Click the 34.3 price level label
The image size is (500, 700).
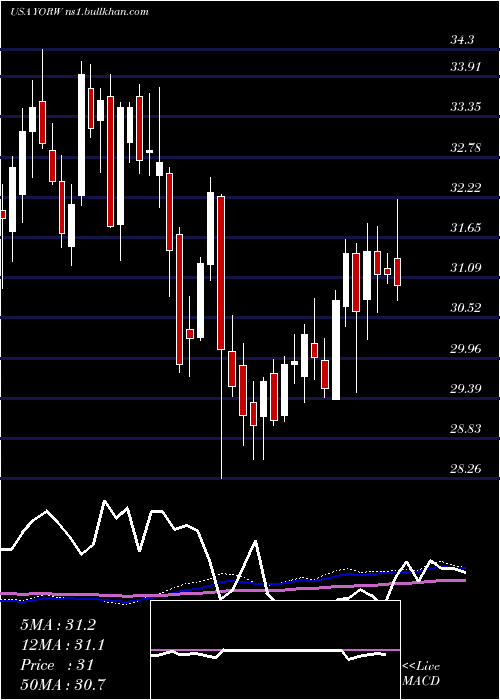pyautogui.click(x=462, y=40)
